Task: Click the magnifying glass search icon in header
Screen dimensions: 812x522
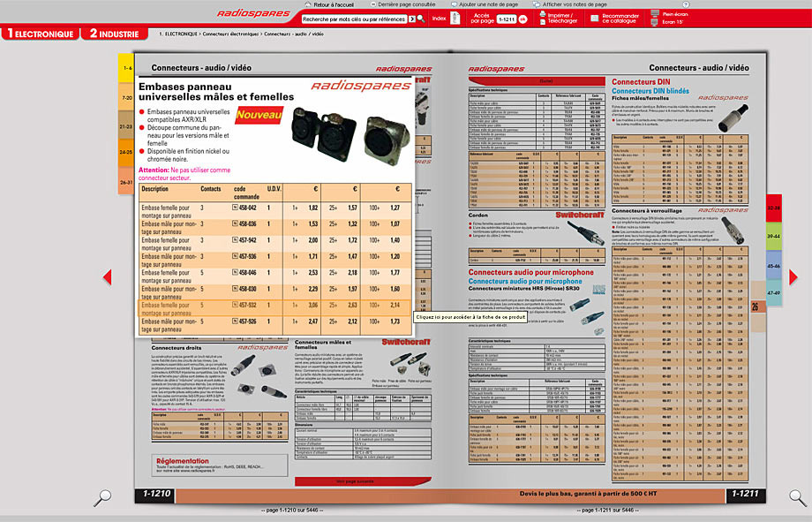Action: 421,19
